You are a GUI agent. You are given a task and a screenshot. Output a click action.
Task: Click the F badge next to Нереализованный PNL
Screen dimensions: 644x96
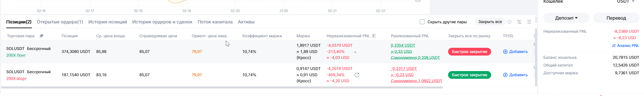click(374, 36)
